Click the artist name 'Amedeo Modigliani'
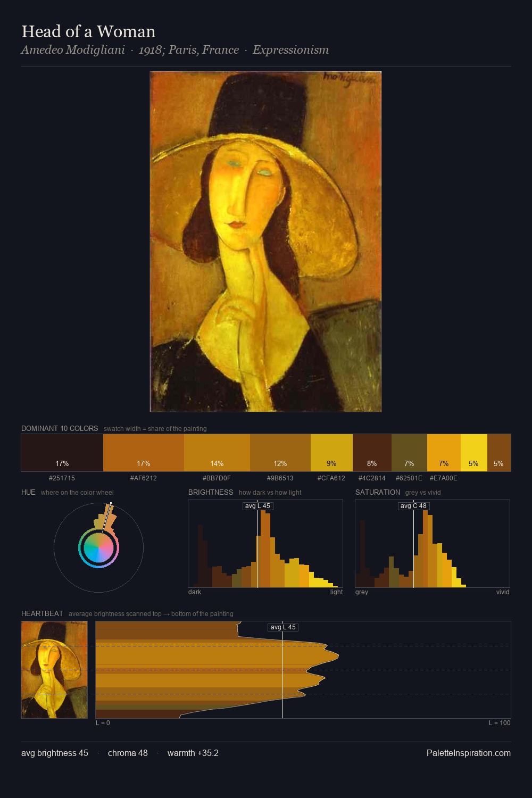 (x=73, y=50)
